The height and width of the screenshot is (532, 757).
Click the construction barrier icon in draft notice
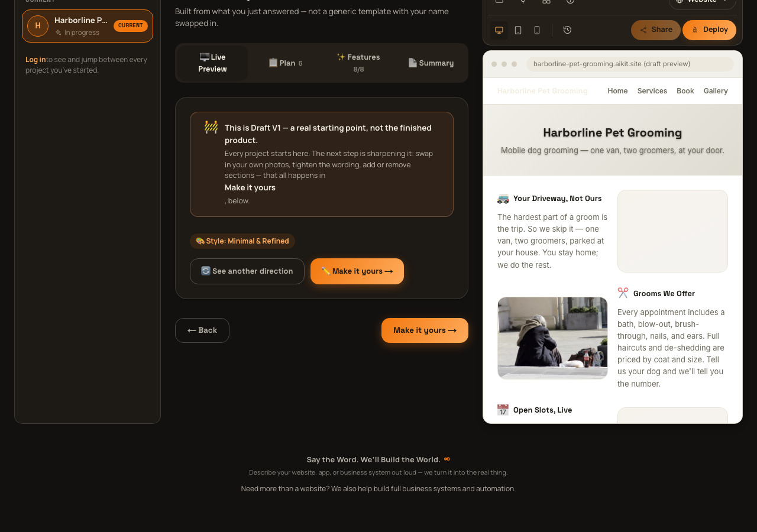211,128
